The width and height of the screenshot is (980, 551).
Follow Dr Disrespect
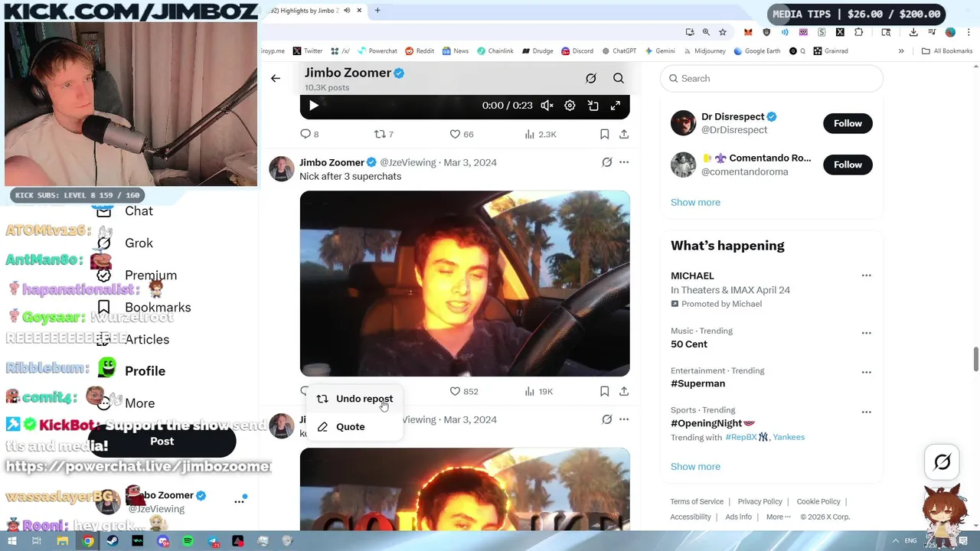(848, 123)
